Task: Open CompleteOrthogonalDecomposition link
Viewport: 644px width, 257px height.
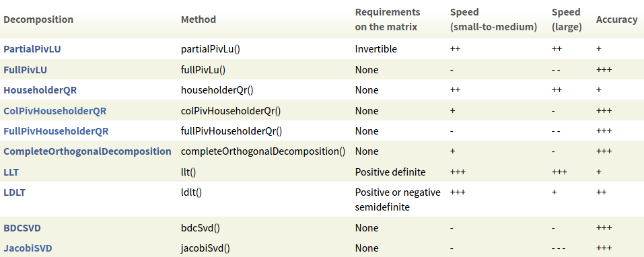Action: 87,151
